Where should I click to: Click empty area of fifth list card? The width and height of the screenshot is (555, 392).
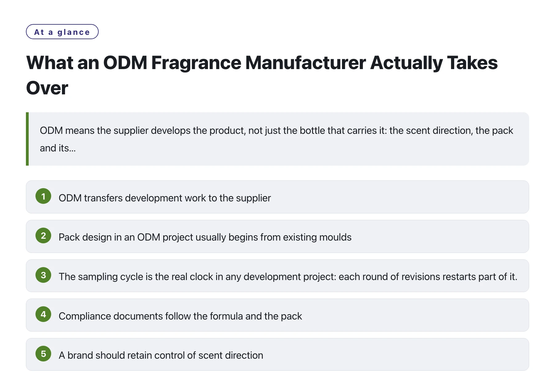(x=401, y=354)
